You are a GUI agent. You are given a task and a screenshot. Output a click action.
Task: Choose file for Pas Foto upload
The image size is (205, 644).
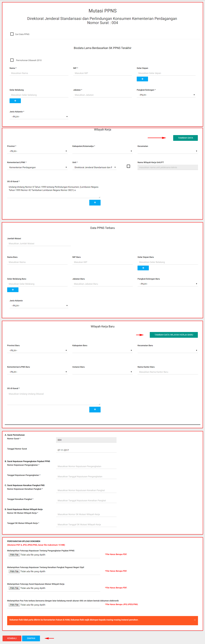(14, 605)
